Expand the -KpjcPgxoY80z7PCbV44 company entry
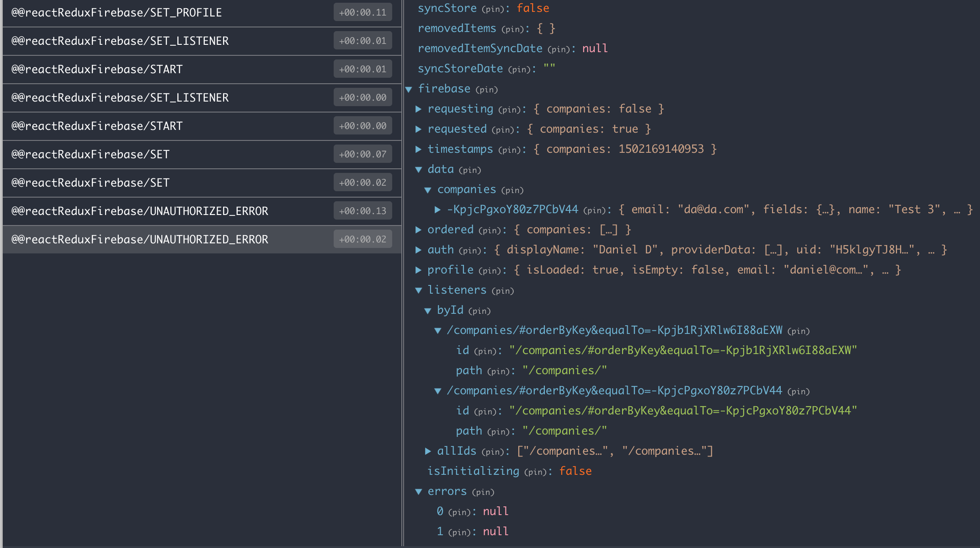Image resolution: width=980 pixels, height=548 pixels. pyautogui.click(x=437, y=210)
